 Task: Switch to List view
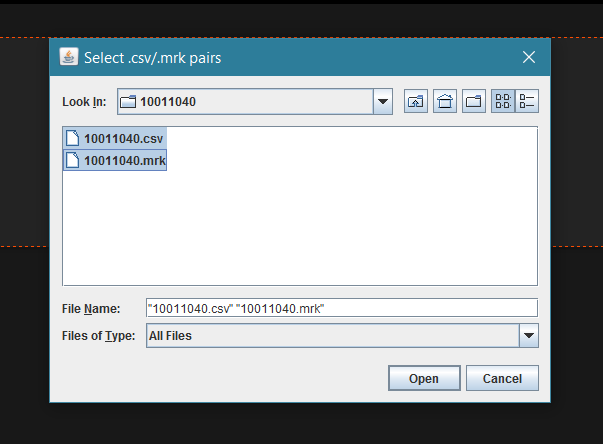[x=503, y=101]
